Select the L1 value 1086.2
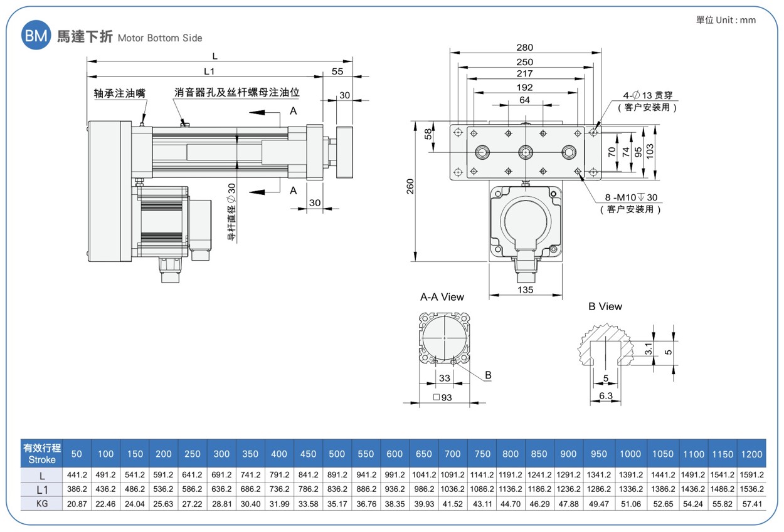The width and height of the screenshot is (784, 532). (x=482, y=489)
